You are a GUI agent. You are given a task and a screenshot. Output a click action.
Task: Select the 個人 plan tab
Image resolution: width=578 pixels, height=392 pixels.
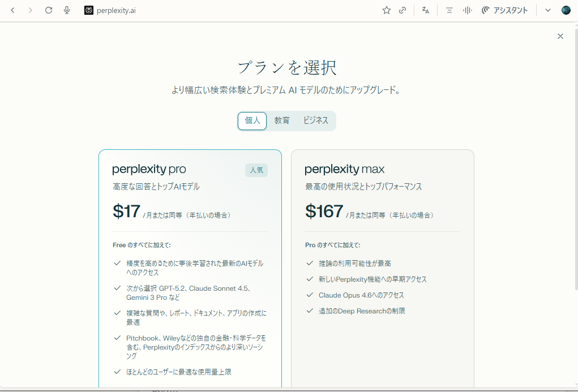[x=252, y=120]
